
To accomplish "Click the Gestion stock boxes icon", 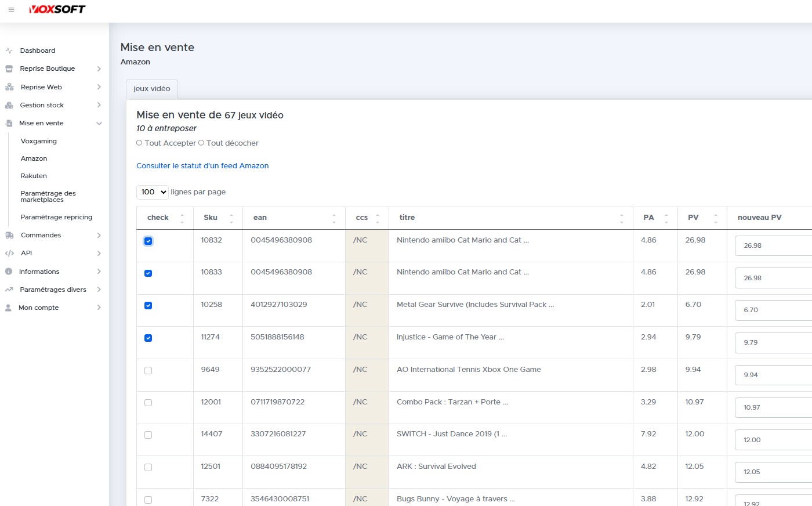I will click(9, 106).
